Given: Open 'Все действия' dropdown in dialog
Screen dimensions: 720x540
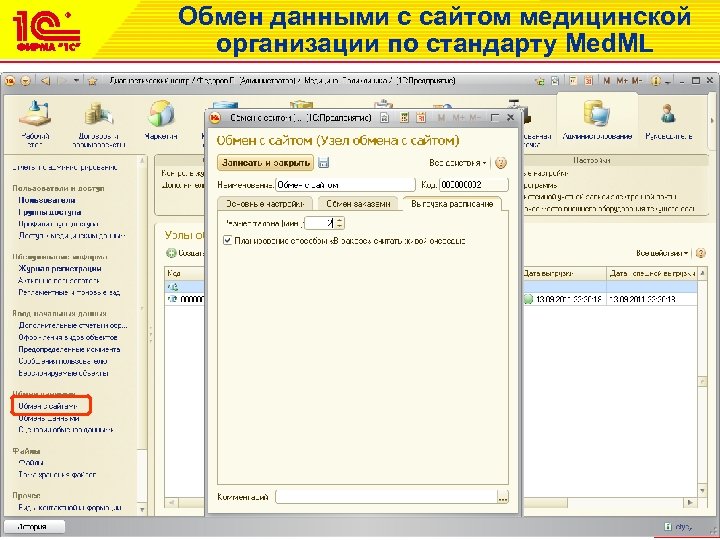Looking at the screenshot, I should coord(458,163).
